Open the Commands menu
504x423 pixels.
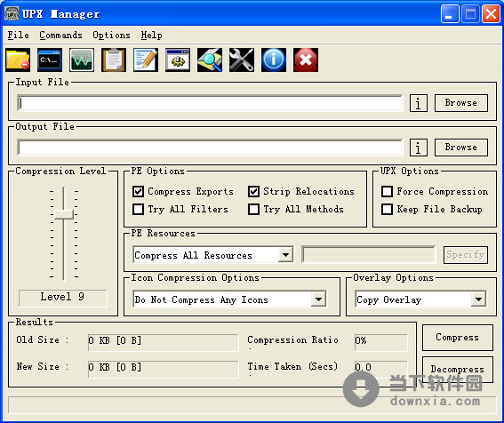[60, 35]
